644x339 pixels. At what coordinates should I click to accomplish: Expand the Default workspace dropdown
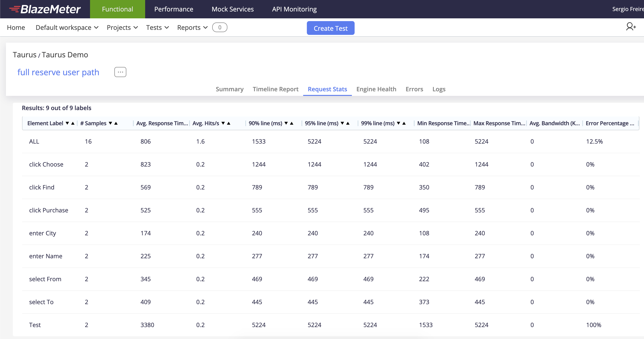(x=67, y=28)
